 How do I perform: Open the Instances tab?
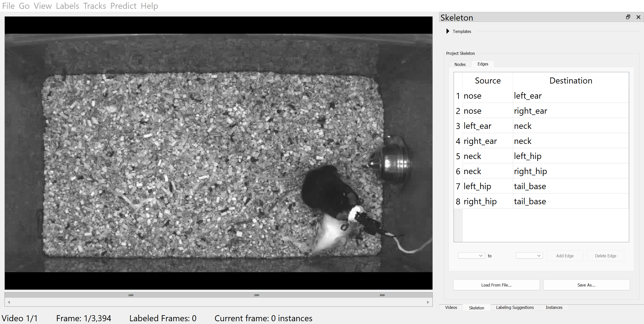click(554, 307)
